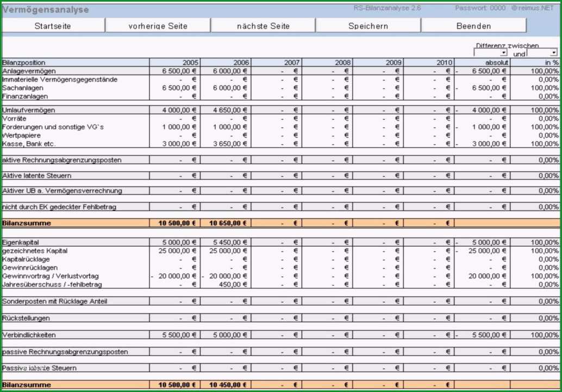
Task: Click Kasse, Bank 2005 value 3 000,00 €
Action: tap(179, 144)
